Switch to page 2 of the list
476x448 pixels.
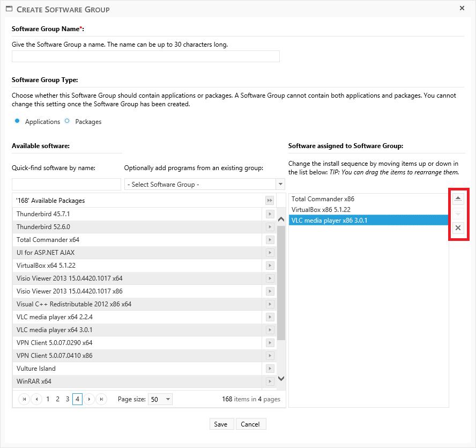[x=57, y=399]
